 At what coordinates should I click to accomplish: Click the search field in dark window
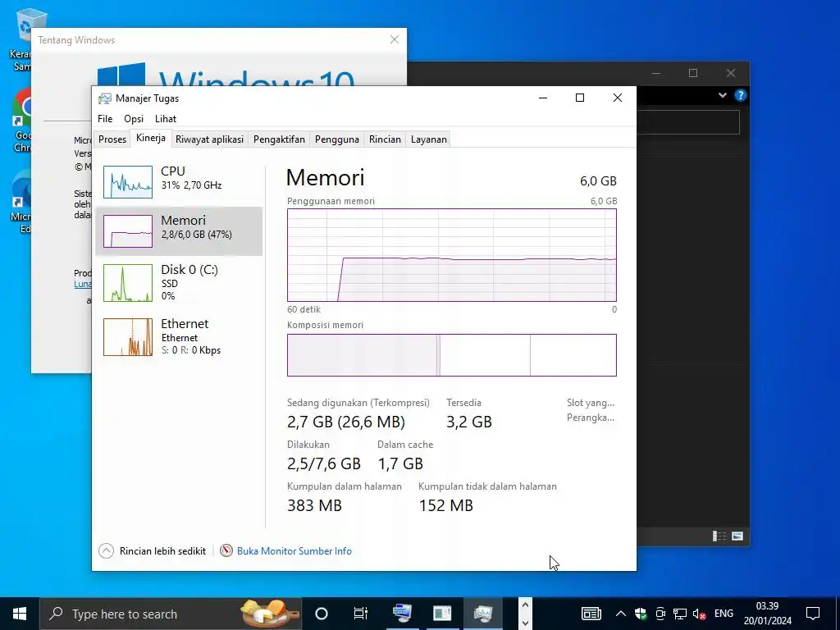[688, 122]
